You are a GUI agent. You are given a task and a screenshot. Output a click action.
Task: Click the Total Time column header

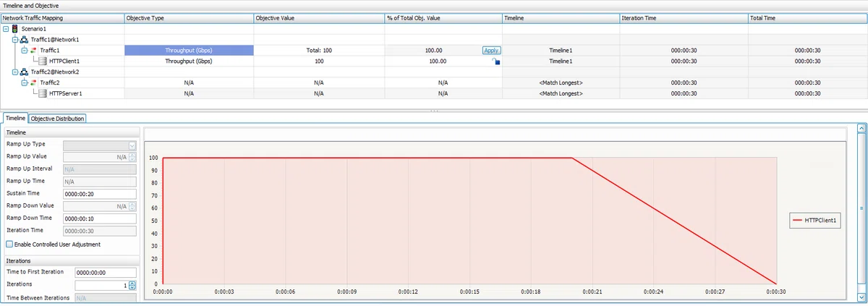pos(808,17)
